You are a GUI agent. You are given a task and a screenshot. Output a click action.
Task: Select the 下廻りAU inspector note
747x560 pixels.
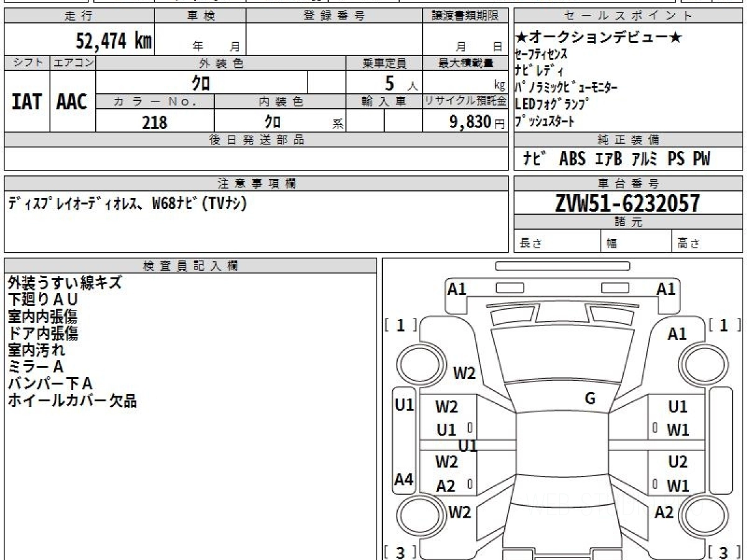[x=43, y=299]
